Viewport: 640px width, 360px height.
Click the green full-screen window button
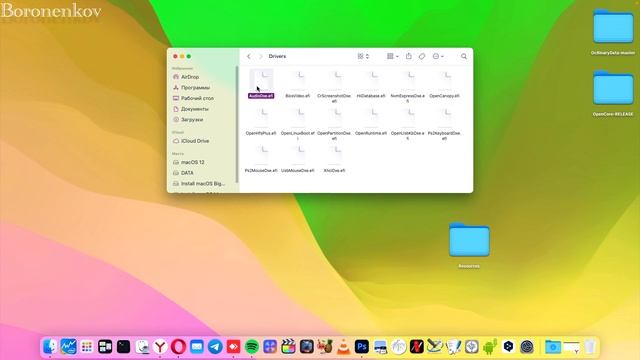[x=189, y=56]
